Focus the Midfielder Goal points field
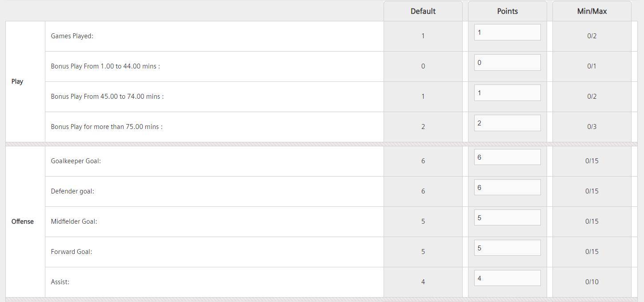Screen dimensions: 644x302 507,218
